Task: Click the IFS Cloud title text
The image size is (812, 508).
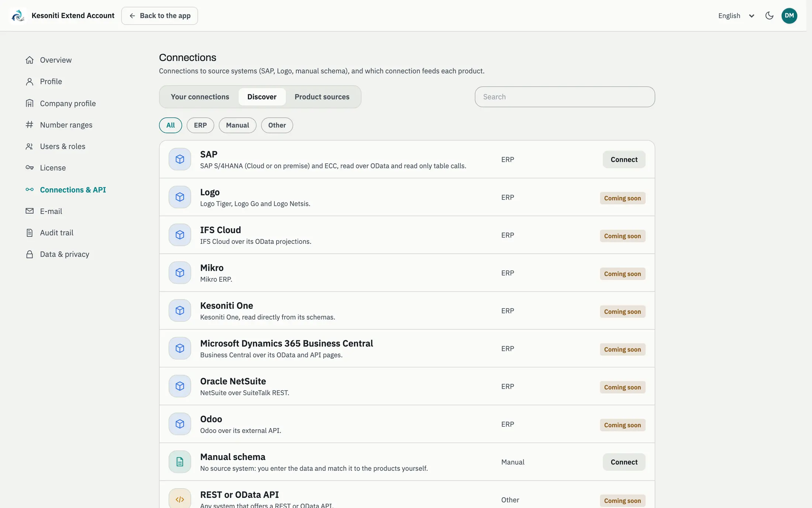Action: click(220, 230)
